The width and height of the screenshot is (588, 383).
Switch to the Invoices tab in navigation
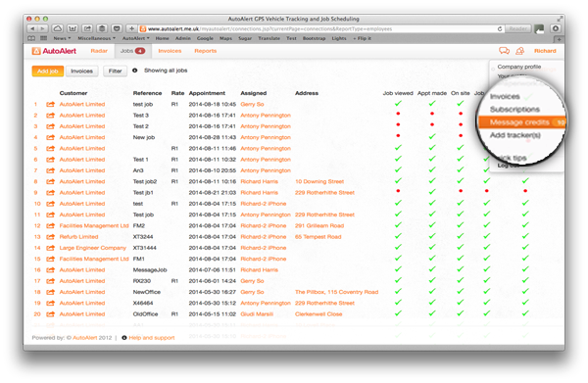coord(170,51)
